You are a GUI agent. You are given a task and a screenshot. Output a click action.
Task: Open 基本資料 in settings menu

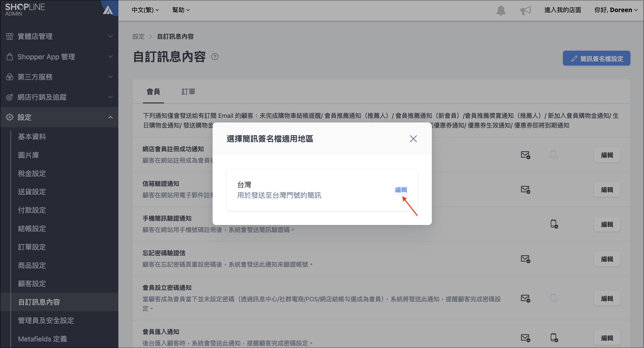32,137
